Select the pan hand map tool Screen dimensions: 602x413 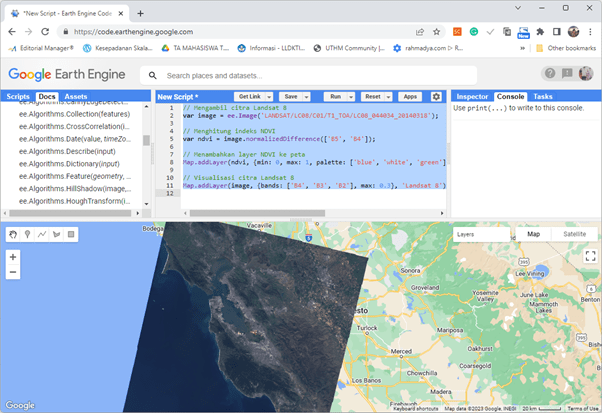tap(13, 234)
